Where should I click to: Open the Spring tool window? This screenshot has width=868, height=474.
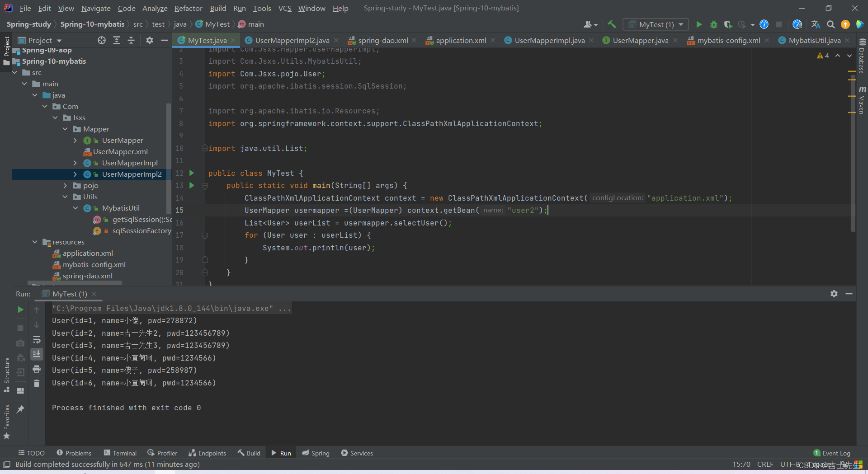point(316,453)
